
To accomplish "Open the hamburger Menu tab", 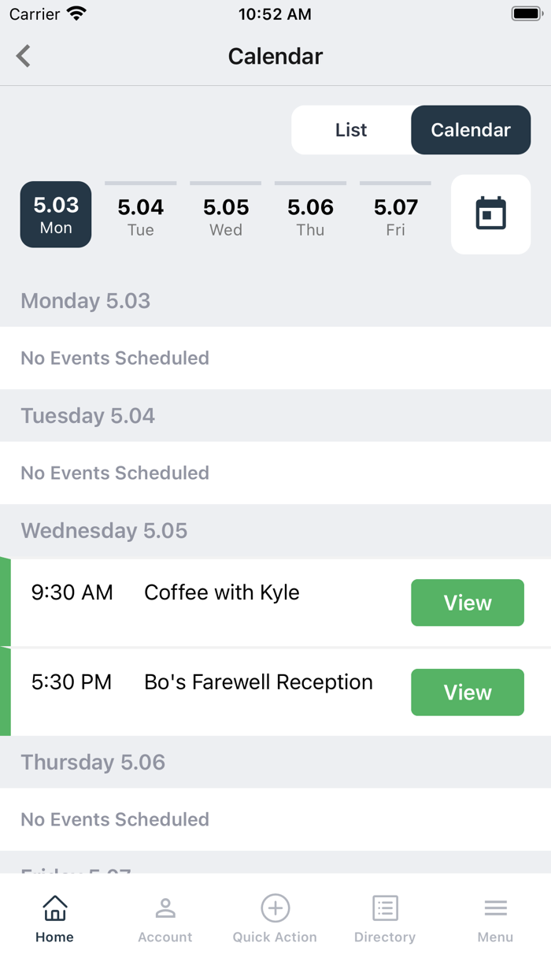I will click(495, 919).
